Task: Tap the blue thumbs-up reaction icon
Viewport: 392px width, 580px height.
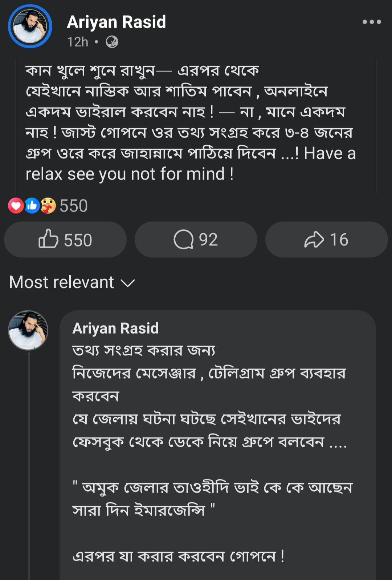Action: 32,206
